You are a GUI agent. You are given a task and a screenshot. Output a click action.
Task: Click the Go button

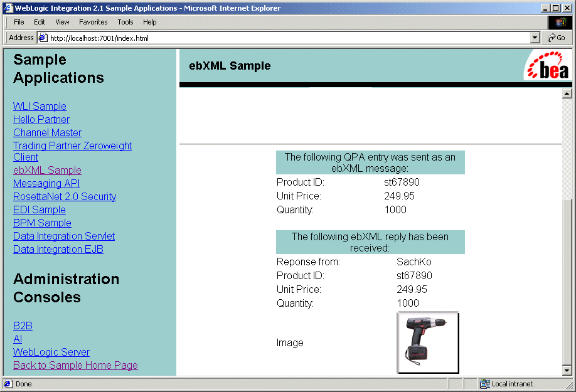tap(556, 38)
